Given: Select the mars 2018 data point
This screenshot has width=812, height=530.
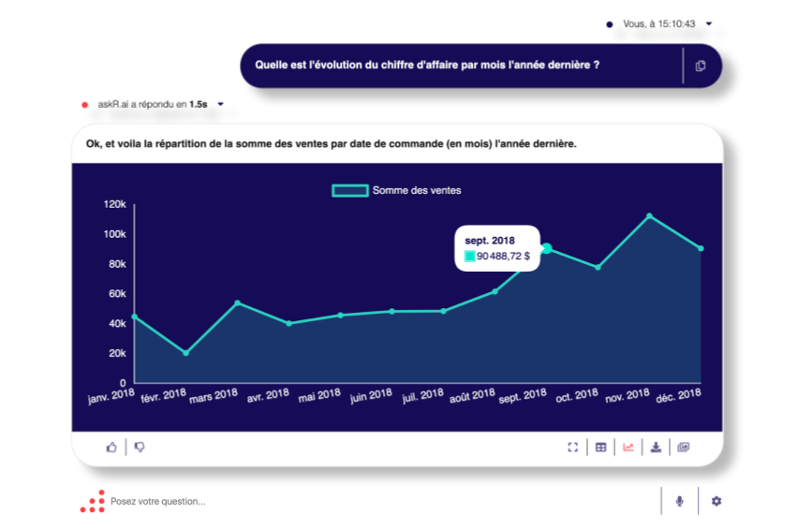Looking at the screenshot, I should [237, 302].
